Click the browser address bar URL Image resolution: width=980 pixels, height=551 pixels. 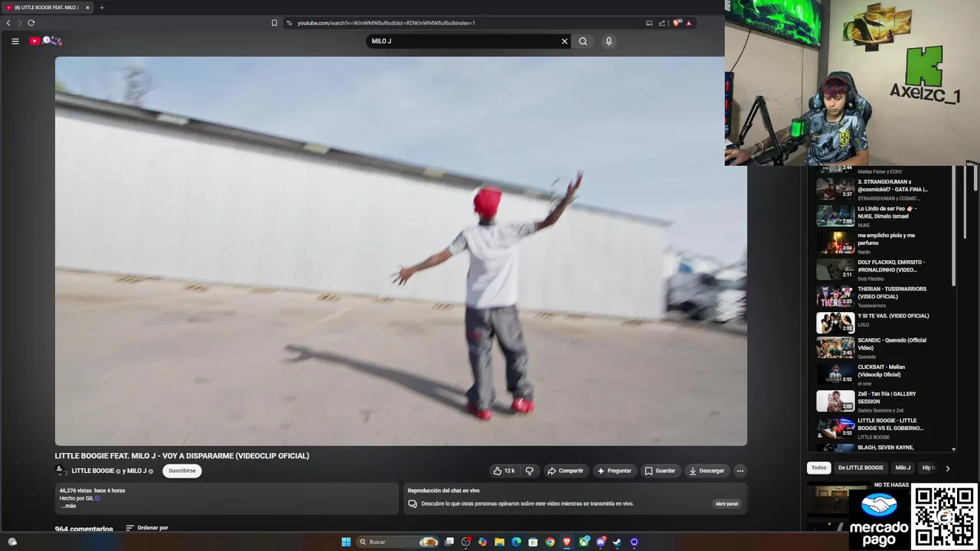pyautogui.click(x=387, y=23)
